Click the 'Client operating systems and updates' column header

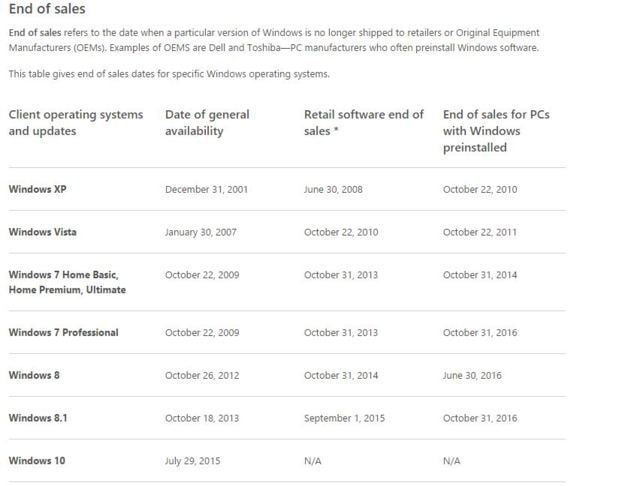point(76,122)
